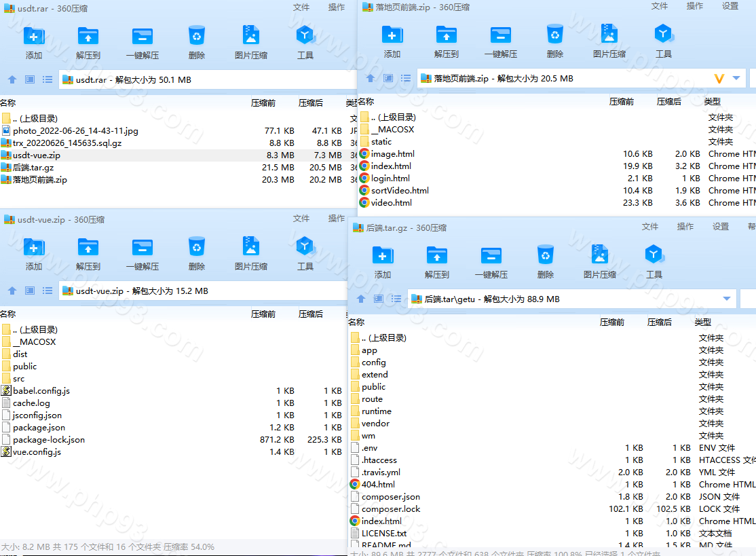This screenshot has width=756, height=556.
Task: Select the trx_20220626_145635.sql.gz file
Action: [67, 143]
